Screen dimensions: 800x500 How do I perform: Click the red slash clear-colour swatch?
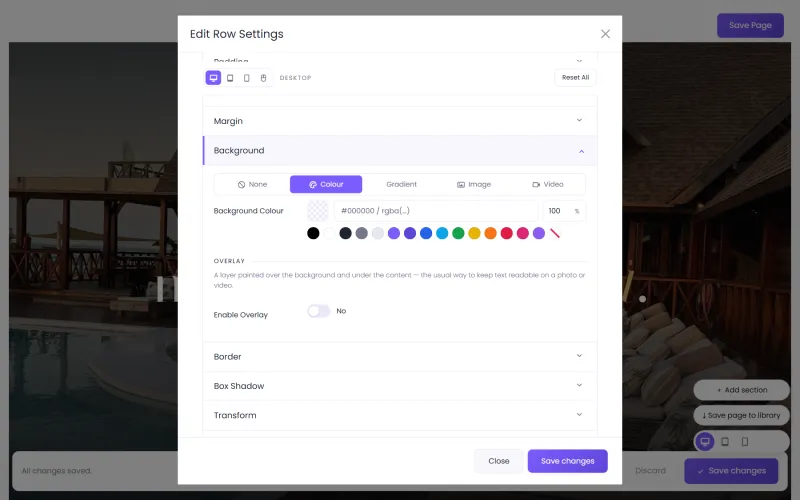pos(555,233)
